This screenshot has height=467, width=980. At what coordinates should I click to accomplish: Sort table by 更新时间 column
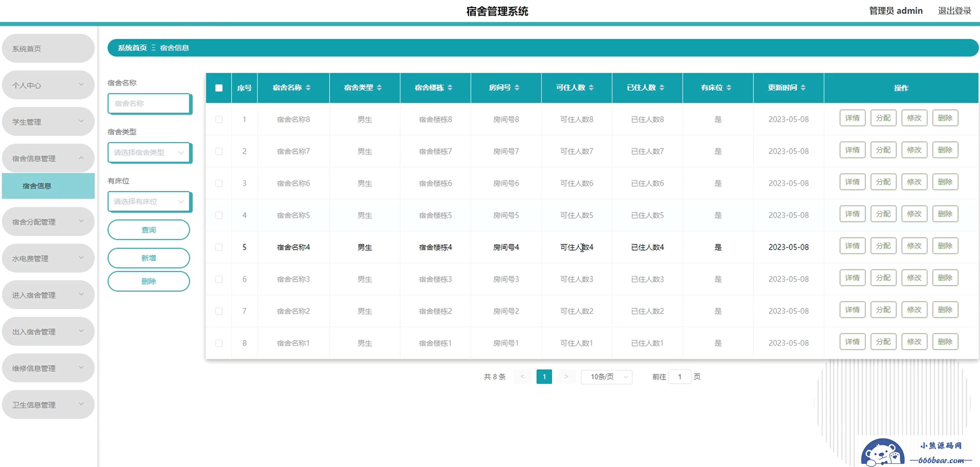(x=803, y=88)
